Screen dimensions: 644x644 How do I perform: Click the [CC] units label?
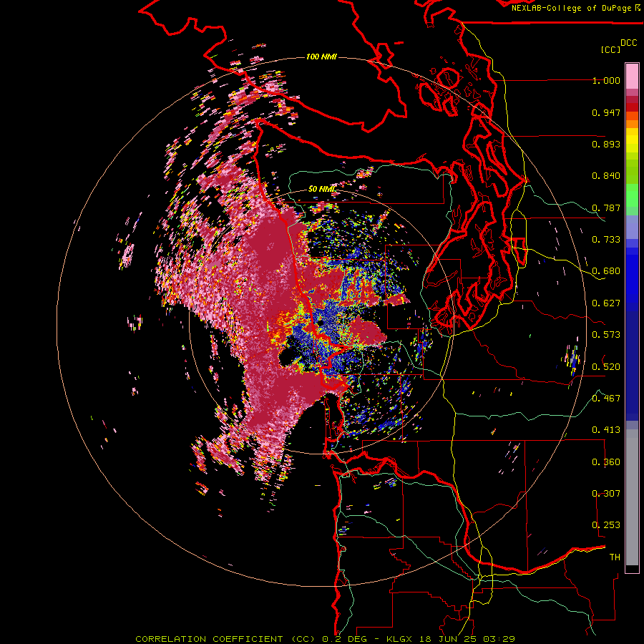610,49
